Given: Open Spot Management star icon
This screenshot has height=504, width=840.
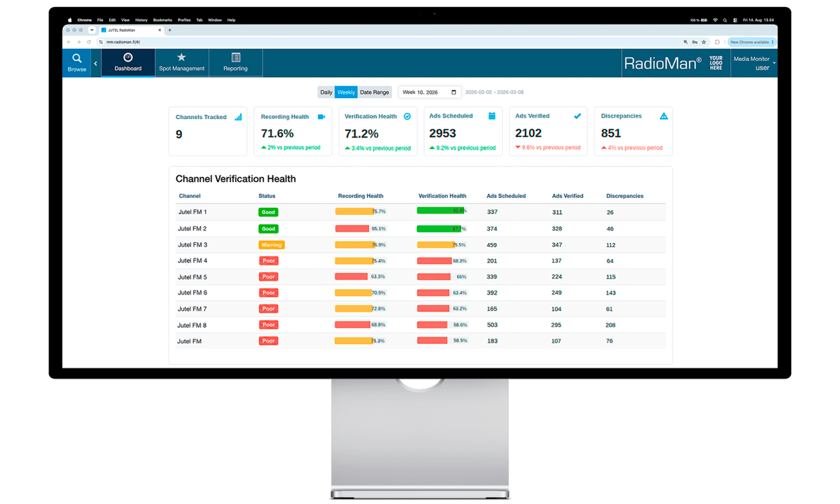Looking at the screenshot, I should pyautogui.click(x=181, y=57).
